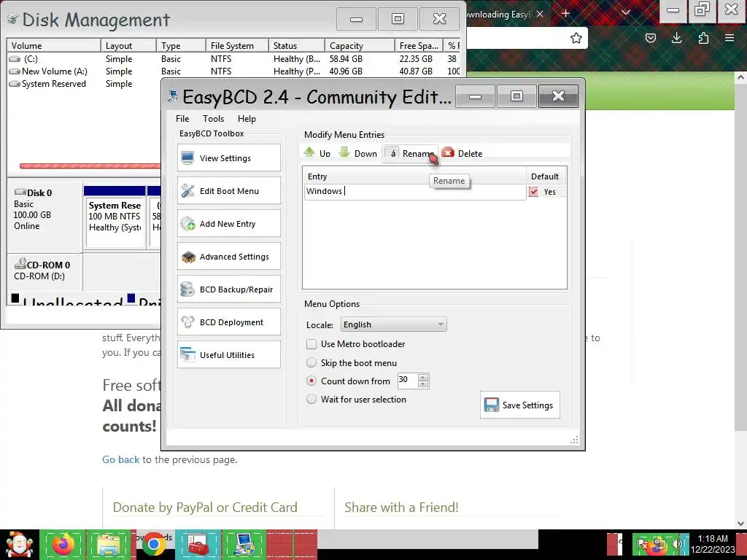Open View Settings in EasyBCD Toolbox
Image resolution: width=747 pixels, height=560 pixels.
[228, 157]
